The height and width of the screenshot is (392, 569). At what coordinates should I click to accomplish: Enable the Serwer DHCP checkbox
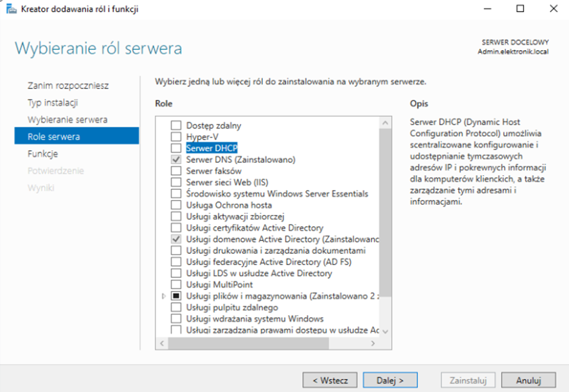[x=176, y=148]
